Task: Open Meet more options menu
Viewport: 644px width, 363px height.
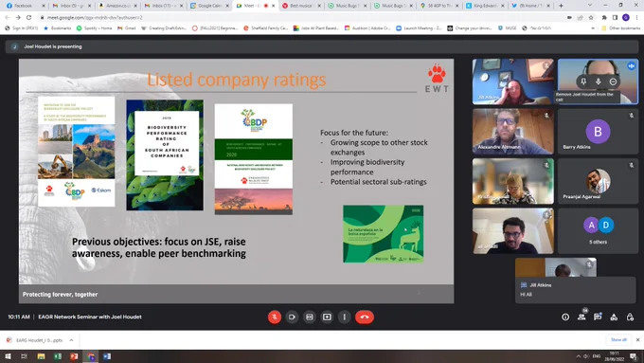Action: pos(344,317)
